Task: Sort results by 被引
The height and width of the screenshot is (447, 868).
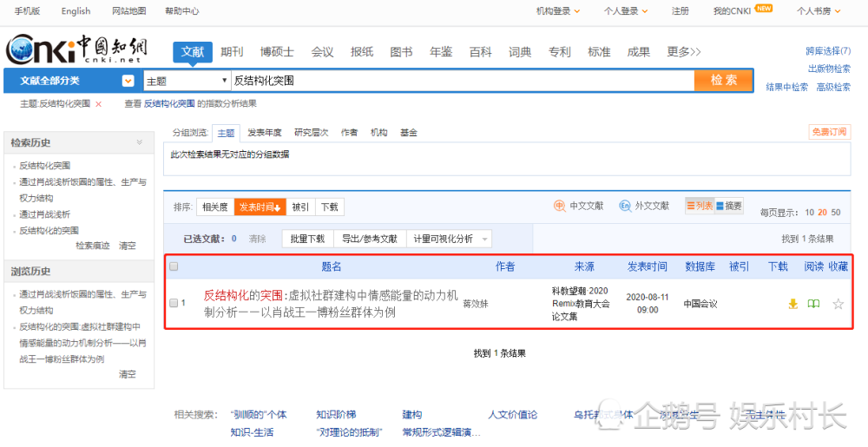Action: pos(300,207)
